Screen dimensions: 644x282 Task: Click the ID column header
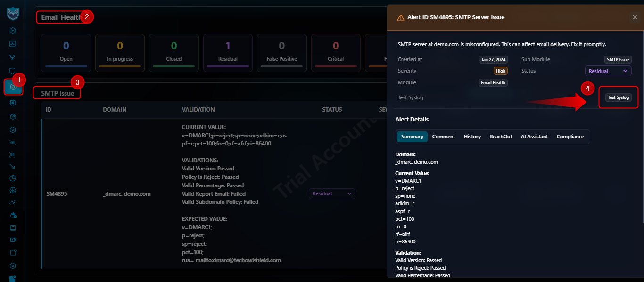[x=49, y=110]
